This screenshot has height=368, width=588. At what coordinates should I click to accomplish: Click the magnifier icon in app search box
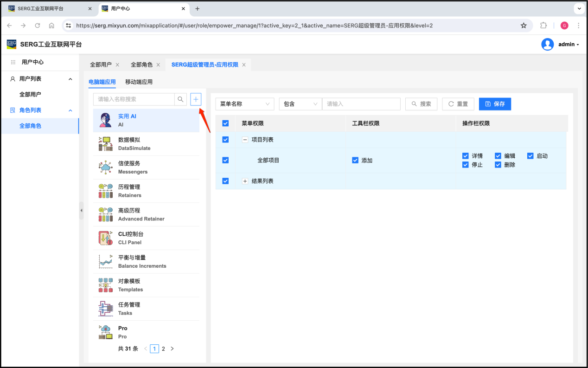(180, 99)
